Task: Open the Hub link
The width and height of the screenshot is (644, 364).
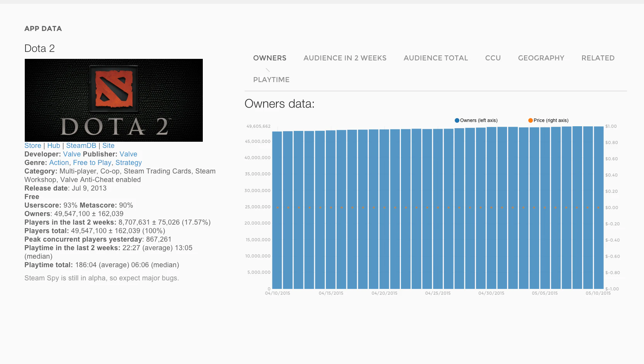Action: click(x=54, y=146)
